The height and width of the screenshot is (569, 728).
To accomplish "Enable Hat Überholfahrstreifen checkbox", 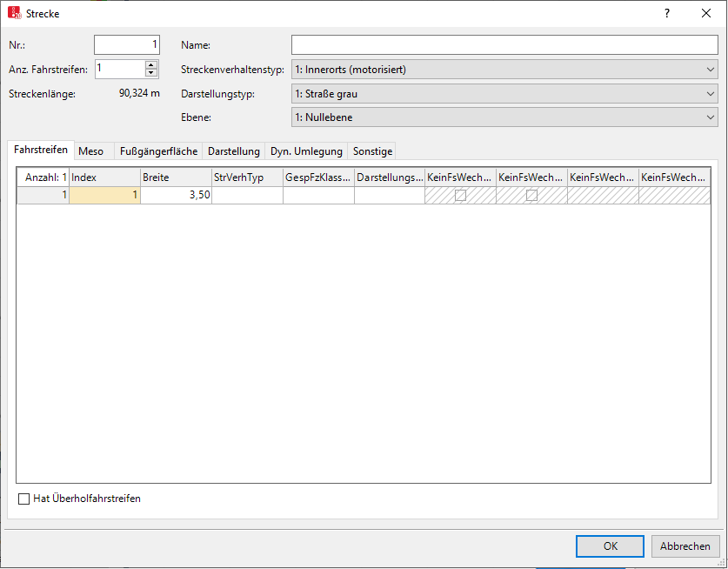I will (x=23, y=499).
